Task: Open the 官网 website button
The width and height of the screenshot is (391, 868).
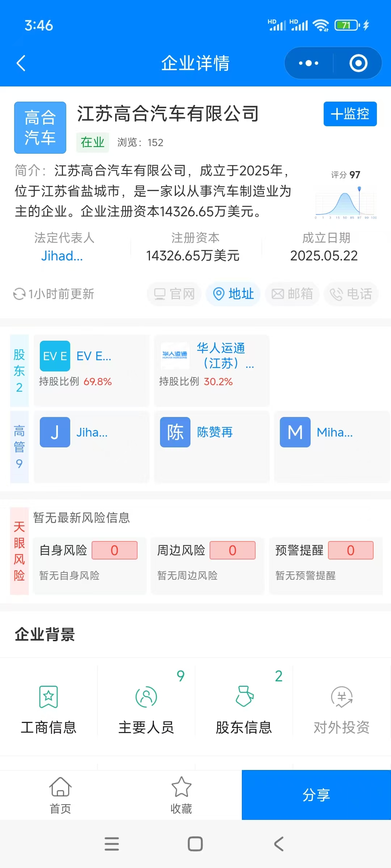Action: [174, 294]
